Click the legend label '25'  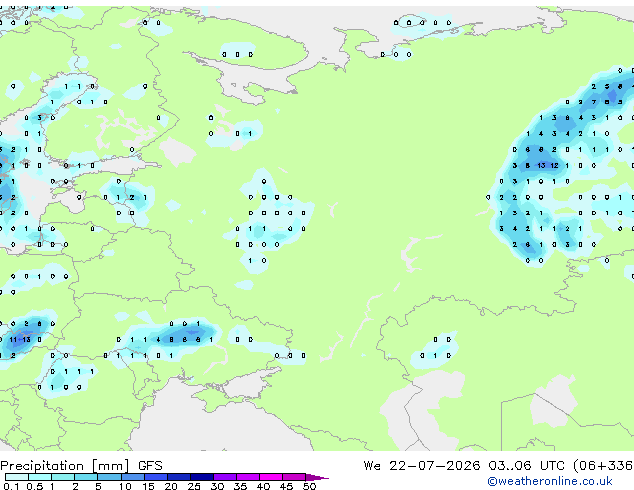[x=194, y=486]
